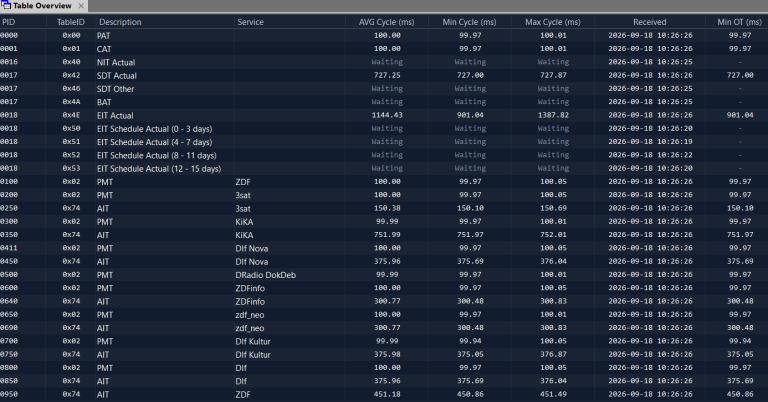Select the SDT Other row
The image size is (768, 402).
(x=384, y=89)
